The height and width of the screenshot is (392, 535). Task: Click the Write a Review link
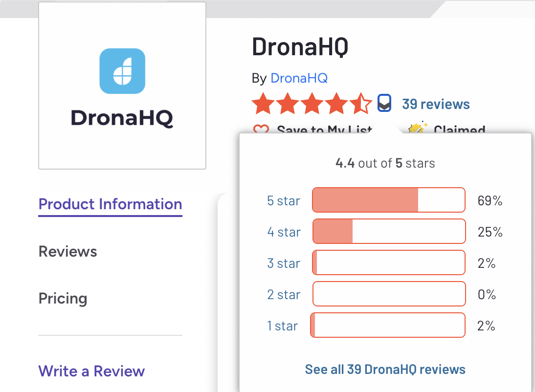pyautogui.click(x=91, y=371)
